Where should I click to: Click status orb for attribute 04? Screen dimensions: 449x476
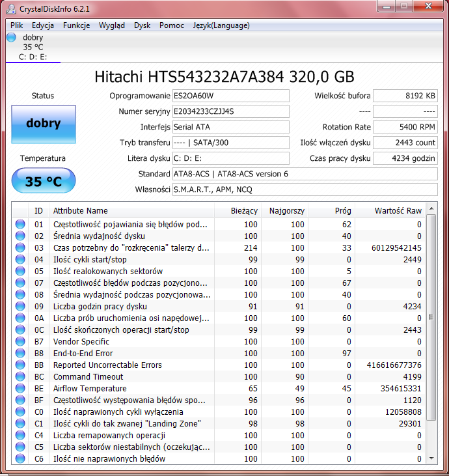pos(20,259)
